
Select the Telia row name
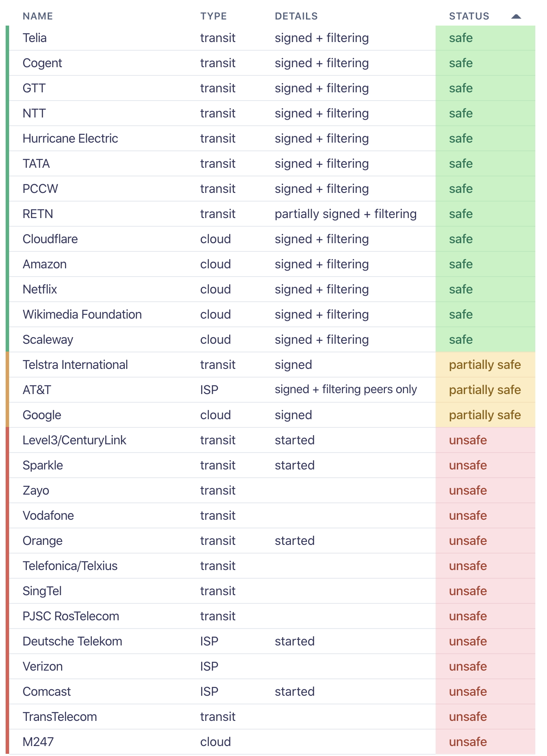(35, 38)
